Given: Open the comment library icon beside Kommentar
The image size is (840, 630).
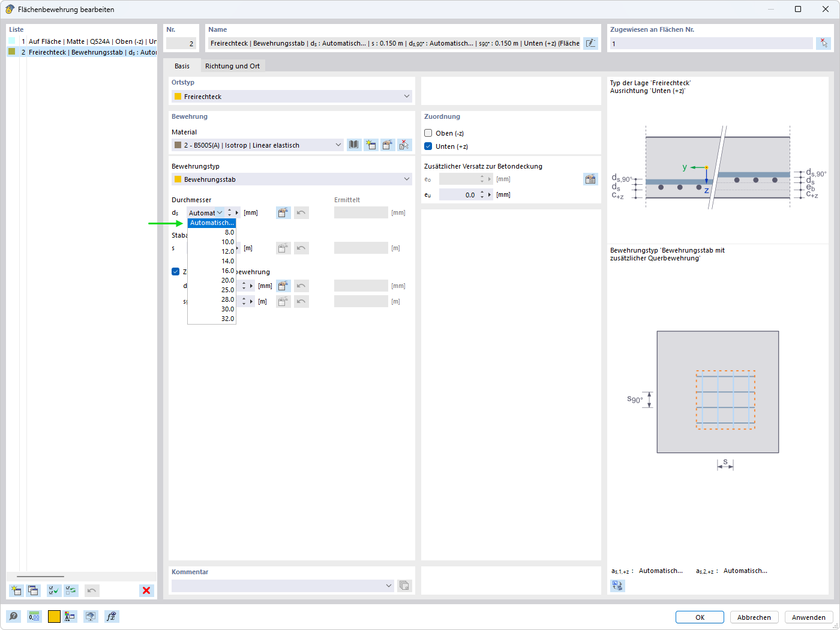Looking at the screenshot, I should coord(404,586).
